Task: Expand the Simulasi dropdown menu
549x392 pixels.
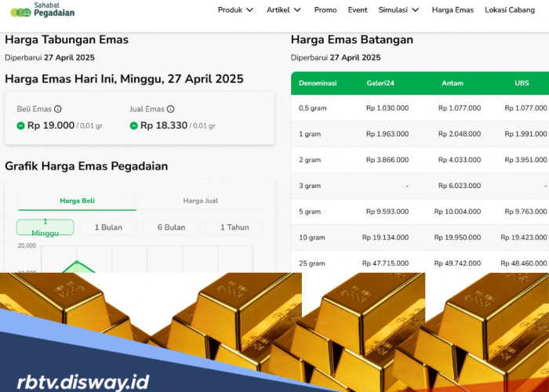Action: pyautogui.click(x=398, y=10)
